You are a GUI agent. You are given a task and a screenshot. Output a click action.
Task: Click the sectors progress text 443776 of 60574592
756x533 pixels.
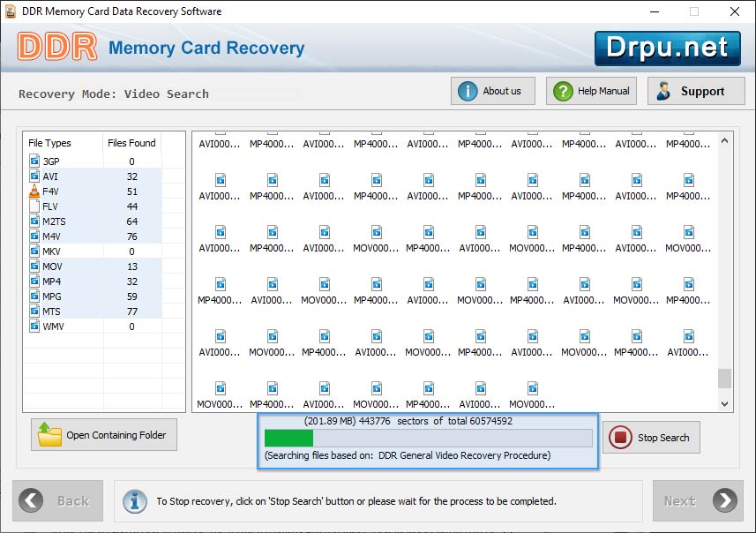pyautogui.click(x=408, y=421)
